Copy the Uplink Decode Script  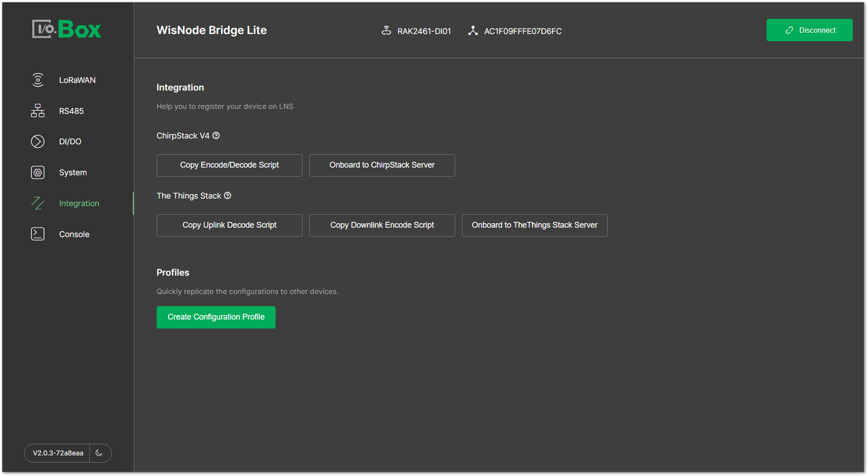[229, 225]
